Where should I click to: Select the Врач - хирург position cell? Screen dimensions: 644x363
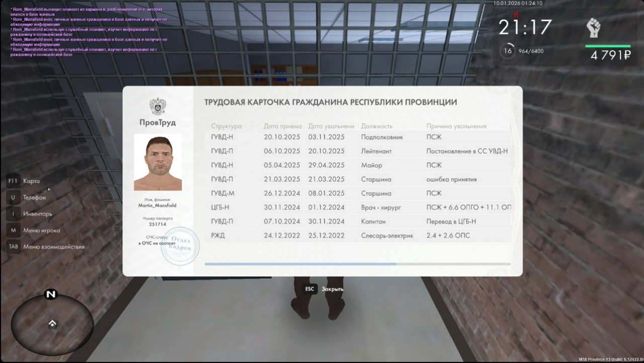tap(381, 207)
